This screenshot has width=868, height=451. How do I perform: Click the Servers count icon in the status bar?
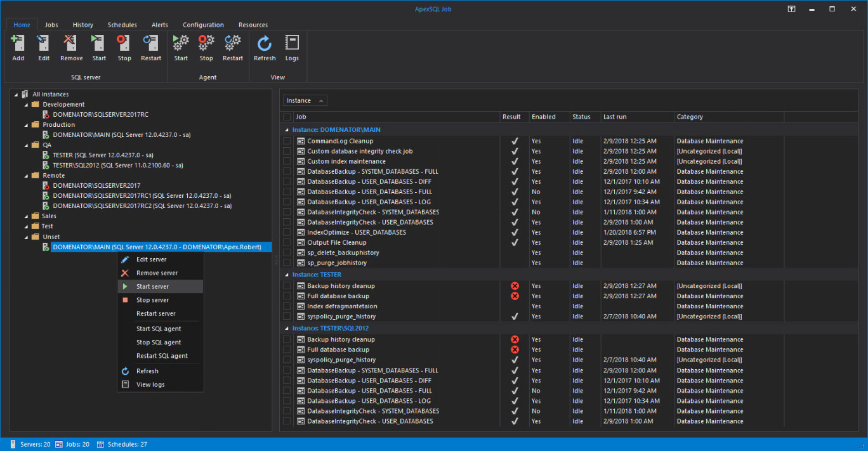(x=14, y=445)
